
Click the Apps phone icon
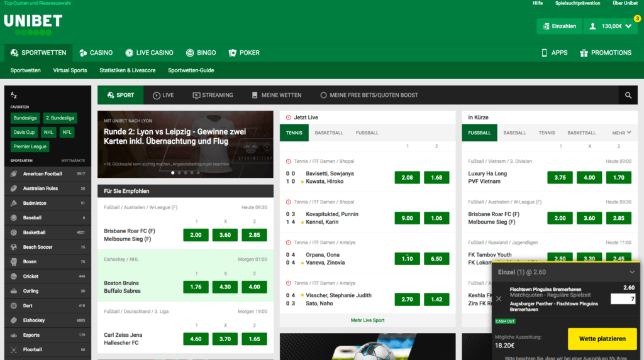click(x=544, y=53)
